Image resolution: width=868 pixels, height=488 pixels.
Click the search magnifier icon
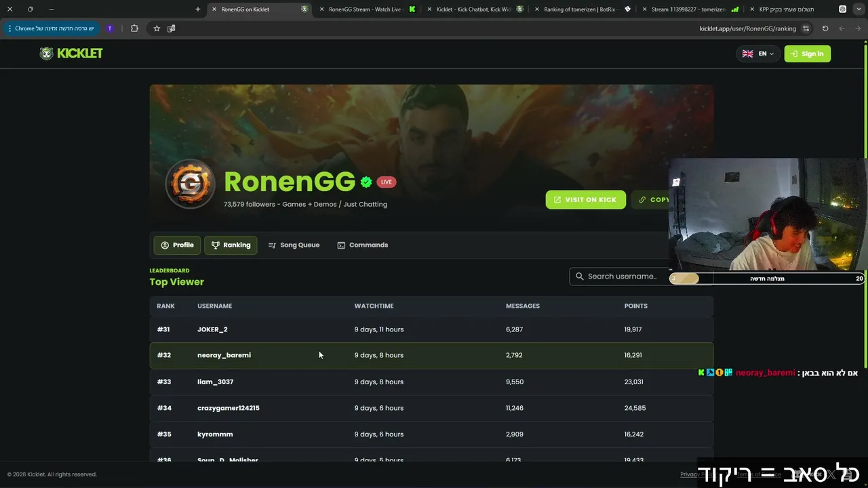click(580, 276)
